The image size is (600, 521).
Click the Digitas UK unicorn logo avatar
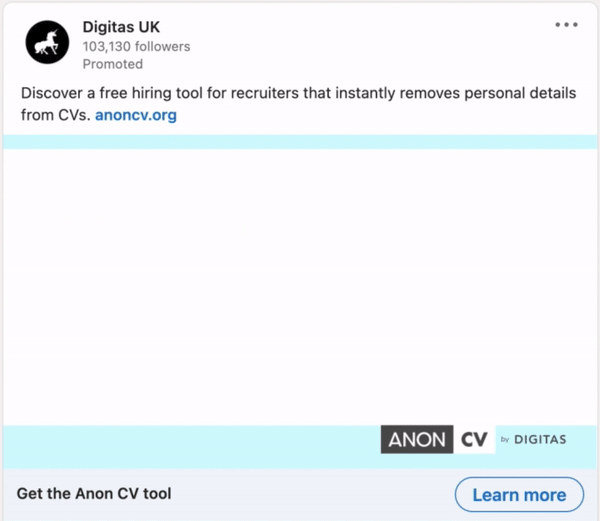tap(48, 41)
